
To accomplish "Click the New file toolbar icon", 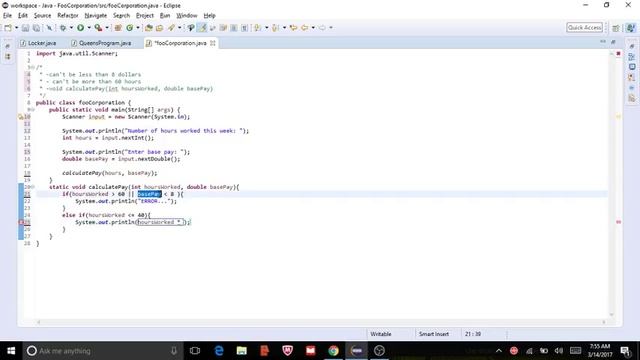I will [x=8, y=28].
